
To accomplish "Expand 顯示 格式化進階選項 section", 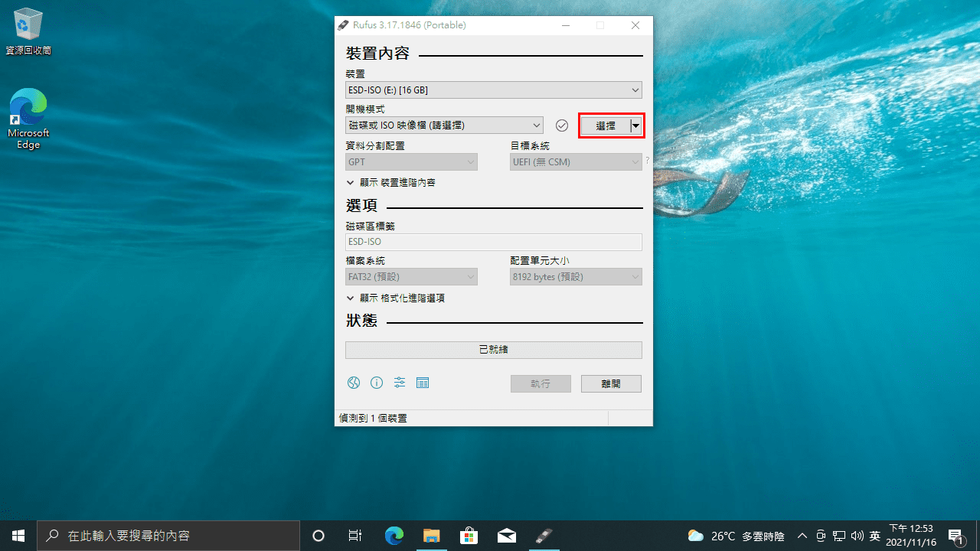I will pos(396,298).
